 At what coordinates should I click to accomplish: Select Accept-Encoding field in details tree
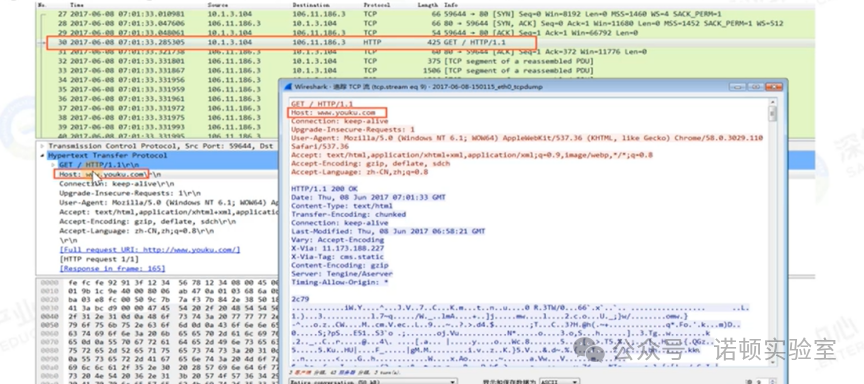[148, 221]
